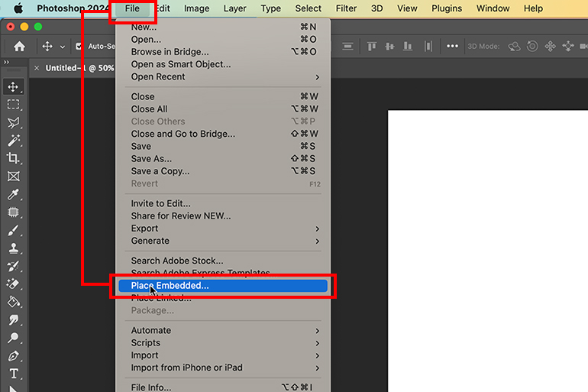588x392 pixels.
Task: Click the 3D orbit mode icon
Action: pyautogui.click(x=514, y=47)
